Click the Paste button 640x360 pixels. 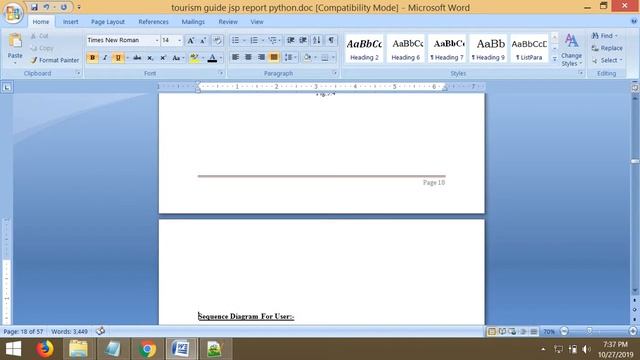15,48
